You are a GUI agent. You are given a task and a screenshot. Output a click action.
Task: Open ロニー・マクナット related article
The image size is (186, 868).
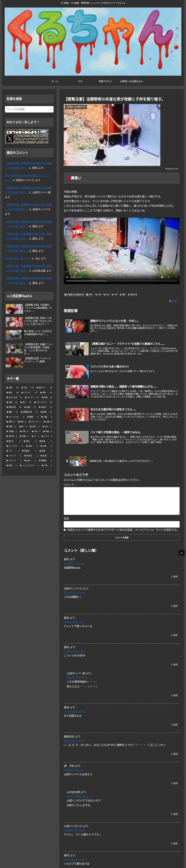point(122,349)
